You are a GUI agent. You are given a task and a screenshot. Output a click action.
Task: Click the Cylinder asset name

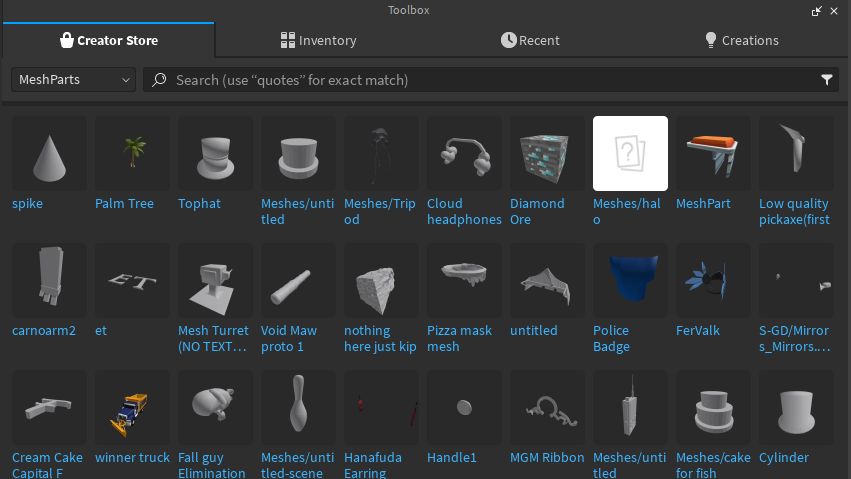[x=784, y=457]
